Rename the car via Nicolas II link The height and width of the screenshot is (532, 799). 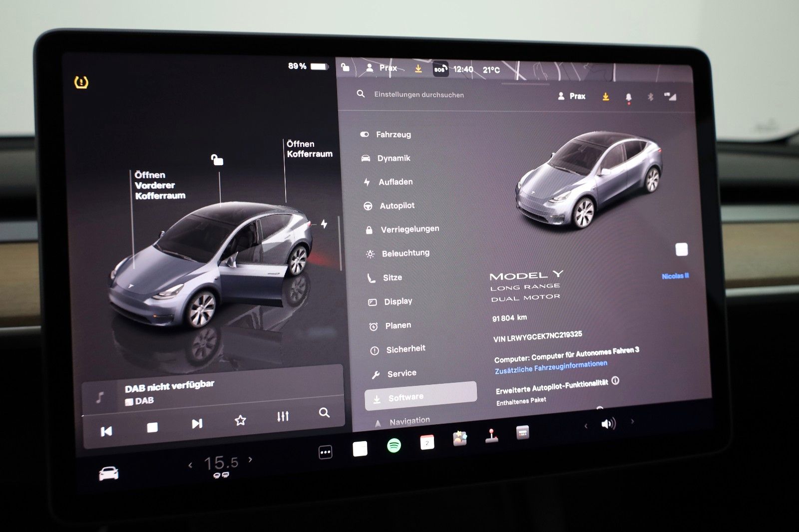(675, 275)
